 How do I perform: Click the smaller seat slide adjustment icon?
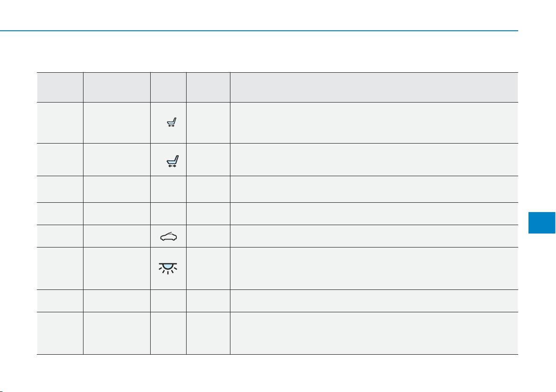pos(172,122)
